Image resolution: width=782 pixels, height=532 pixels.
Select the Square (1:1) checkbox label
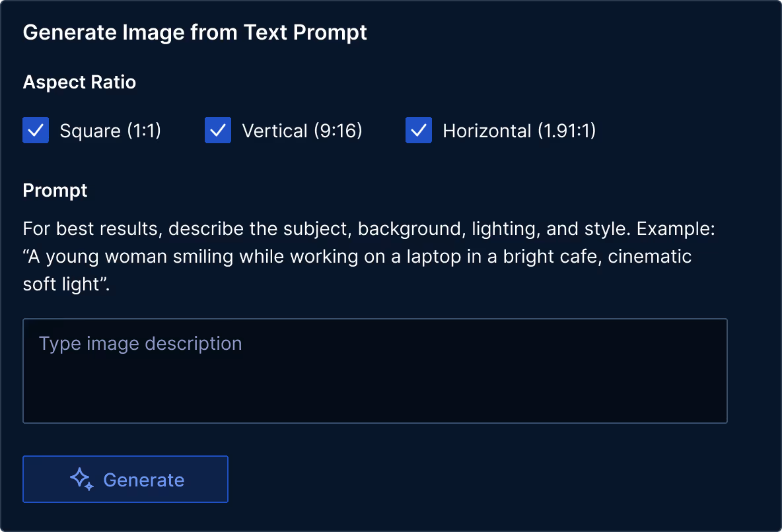click(110, 130)
